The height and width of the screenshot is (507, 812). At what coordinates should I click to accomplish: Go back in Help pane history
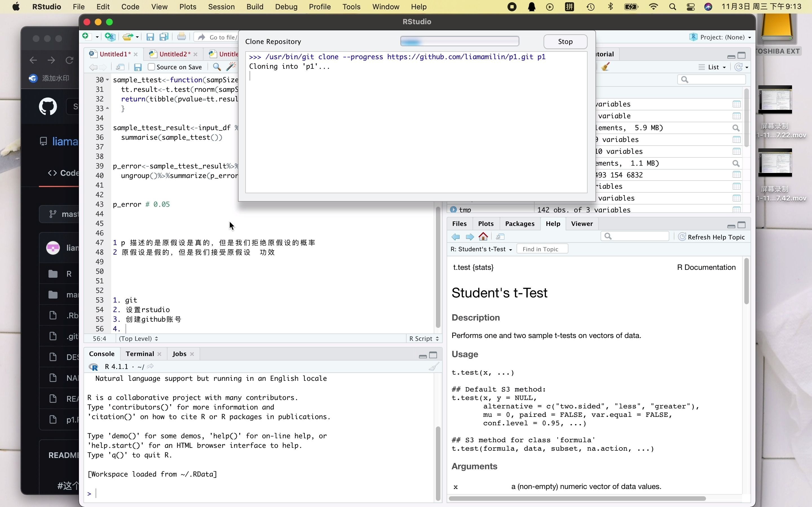point(456,237)
